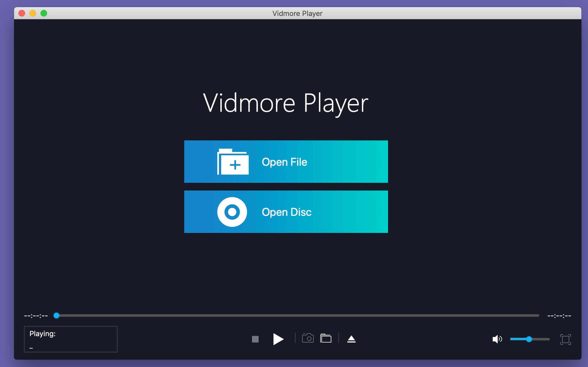Click the elapsed time display at the left end of the seek bar
588x367 pixels.
coord(36,316)
